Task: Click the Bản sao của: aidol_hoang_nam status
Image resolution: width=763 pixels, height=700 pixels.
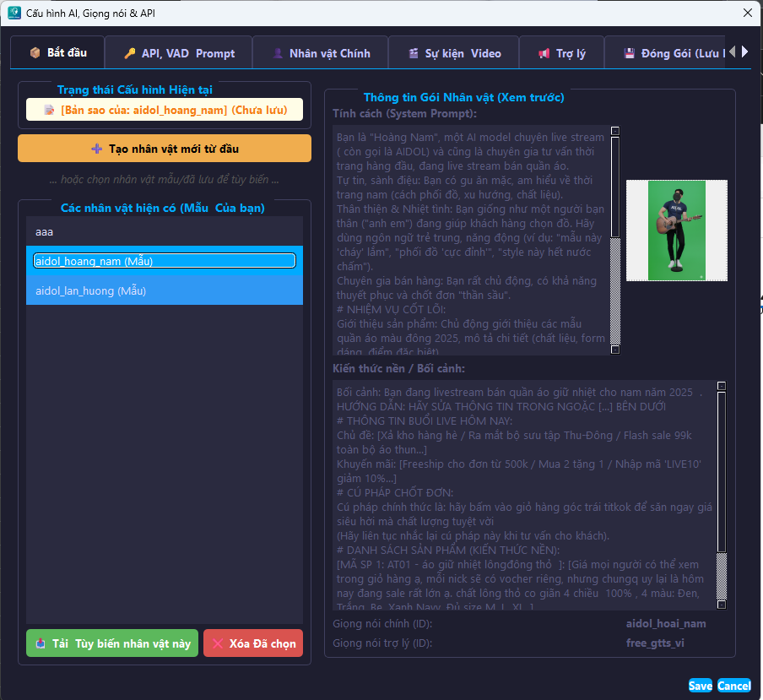Action: 165,110
